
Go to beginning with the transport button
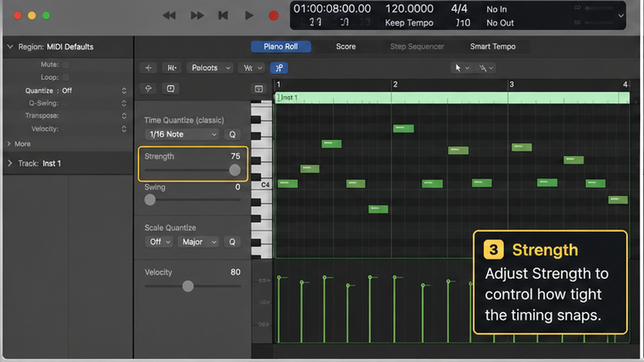[x=223, y=16]
